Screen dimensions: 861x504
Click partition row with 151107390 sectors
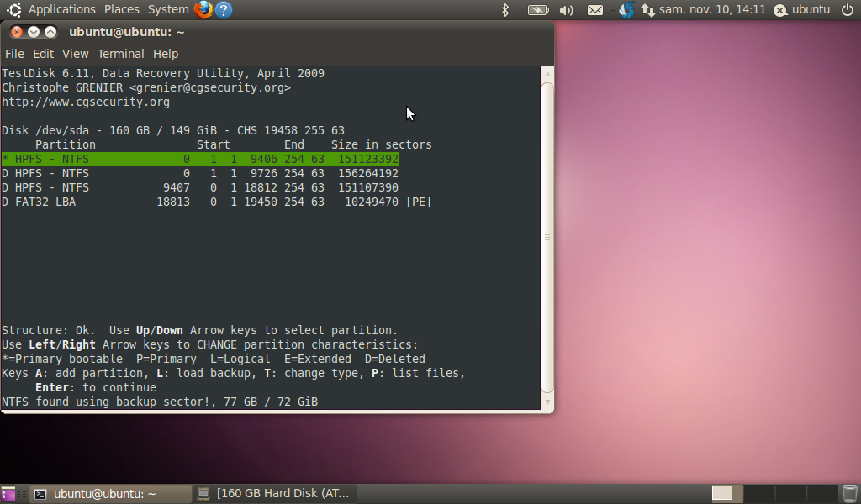pyautogui.click(x=200, y=187)
